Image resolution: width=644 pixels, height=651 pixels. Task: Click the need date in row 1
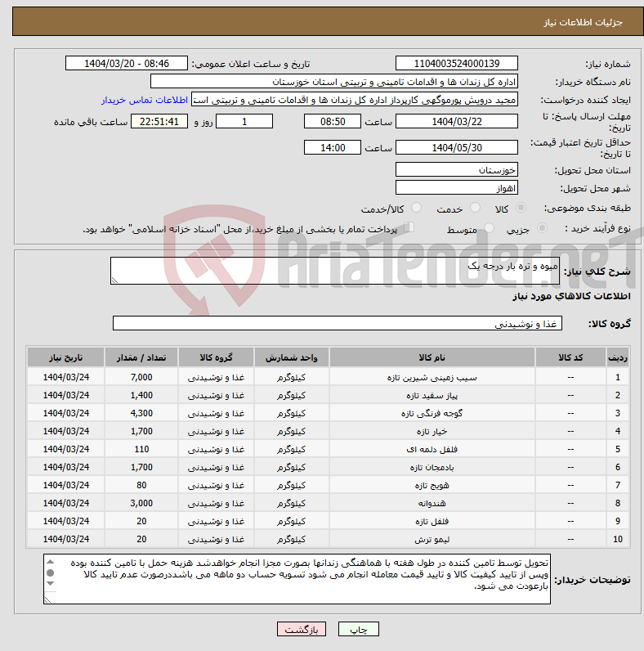tap(66, 377)
